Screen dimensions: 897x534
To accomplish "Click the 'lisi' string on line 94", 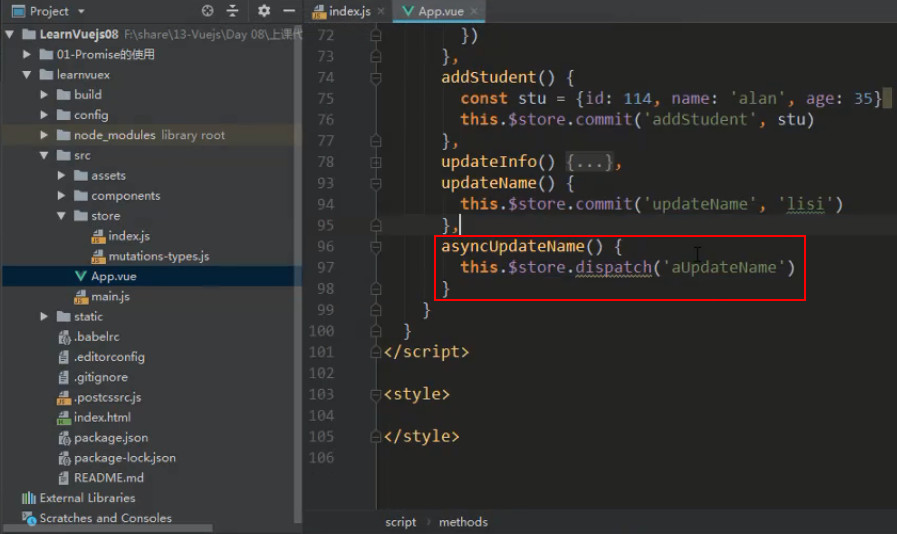I will pos(805,204).
